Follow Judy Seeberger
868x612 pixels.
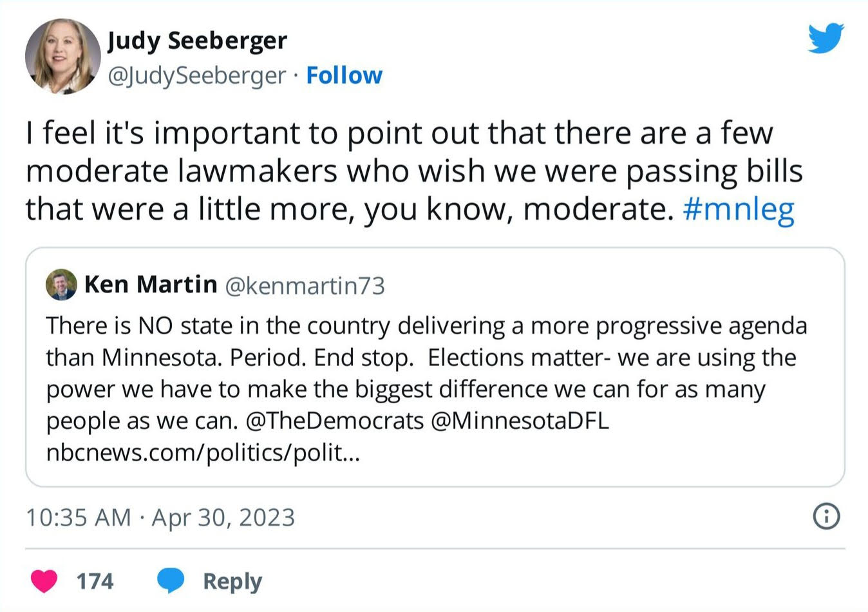coord(344,75)
